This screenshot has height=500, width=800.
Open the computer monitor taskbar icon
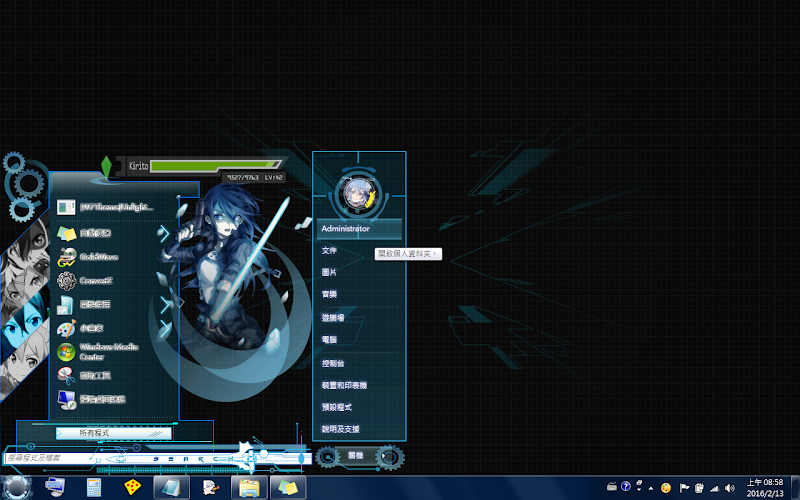55,487
